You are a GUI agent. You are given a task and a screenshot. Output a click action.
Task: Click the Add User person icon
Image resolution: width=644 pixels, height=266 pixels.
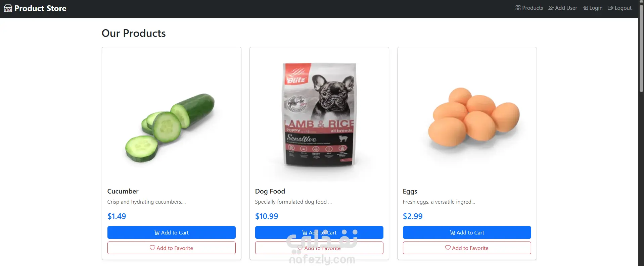click(551, 8)
